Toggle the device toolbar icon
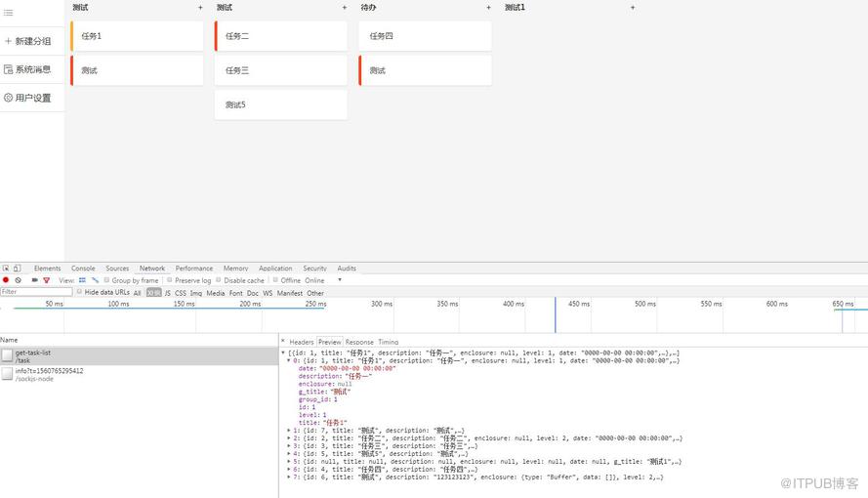This screenshot has height=498, width=868. coord(18,269)
